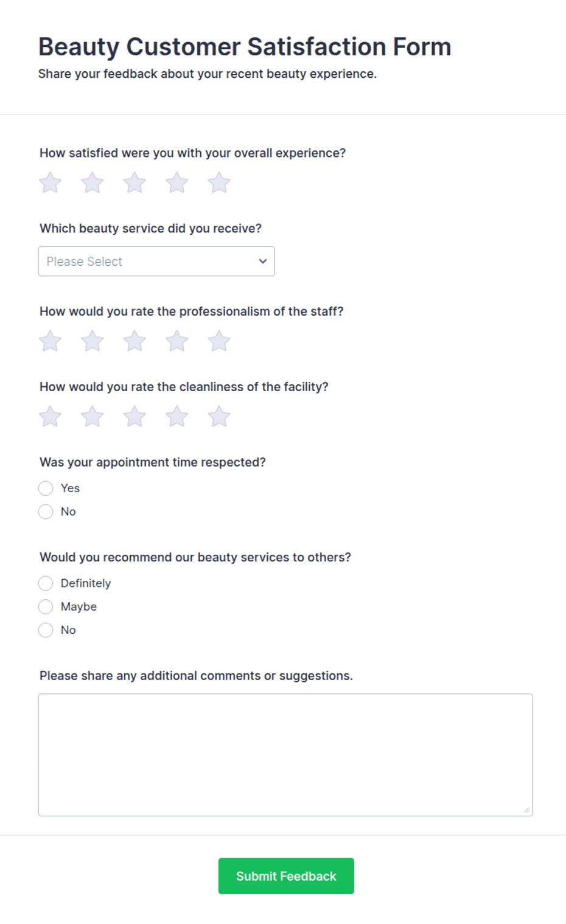Give overall experience three stars
Image resolution: width=566 pixels, height=924 pixels.
[135, 182]
